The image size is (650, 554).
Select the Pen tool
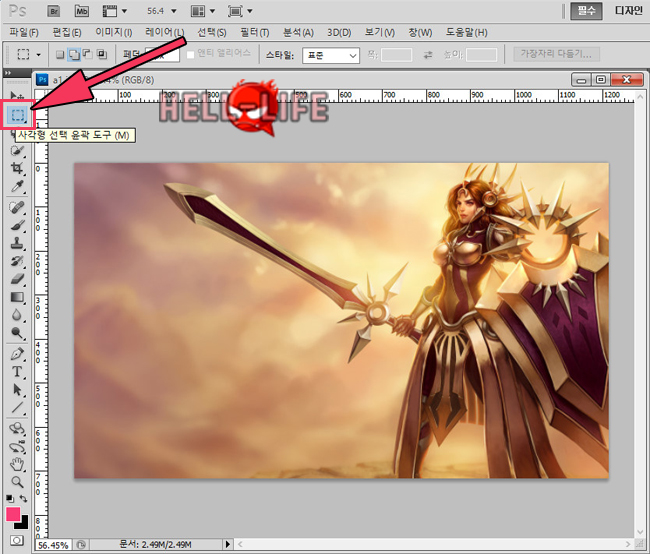point(17,354)
